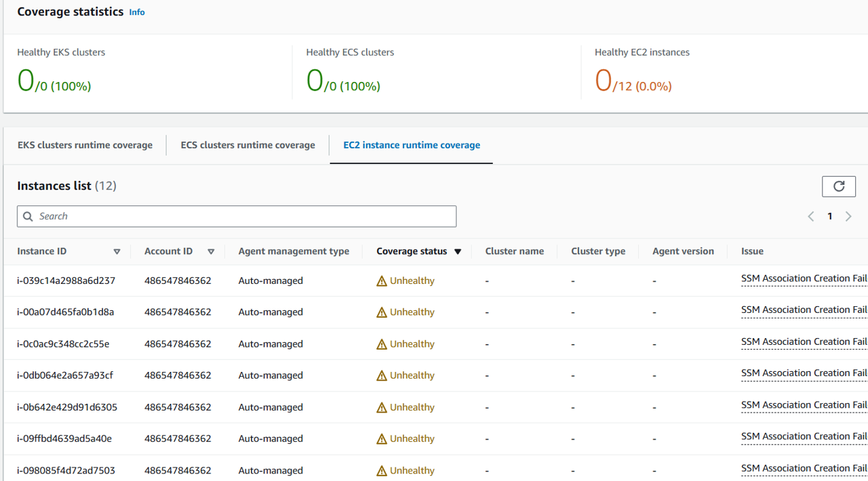The height and width of the screenshot is (481, 868).
Task: Select instance ID i-00a07d465fa0b1d8a
Action: pos(66,312)
